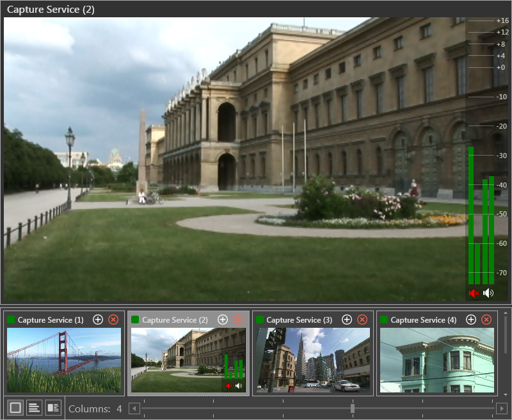Click the right arrow of Columns slider

click(x=501, y=408)
